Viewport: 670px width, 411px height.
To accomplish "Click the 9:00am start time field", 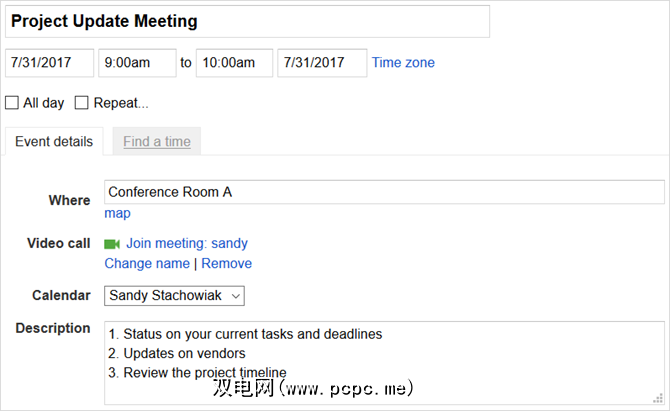I will click(138, 63).
